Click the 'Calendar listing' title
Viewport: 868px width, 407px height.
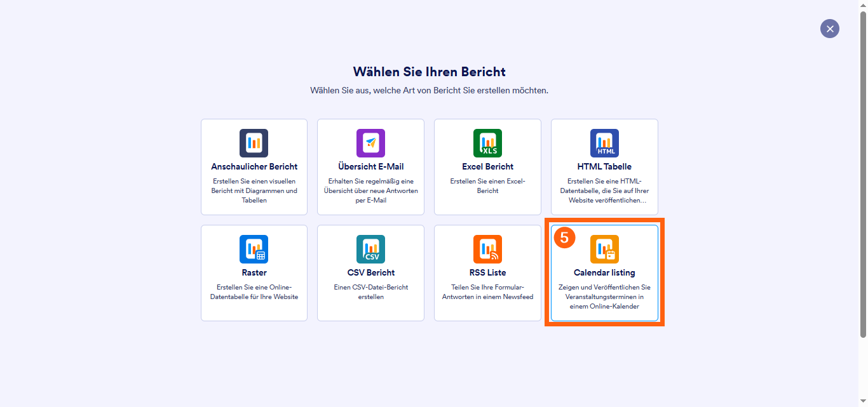point(604,273)
